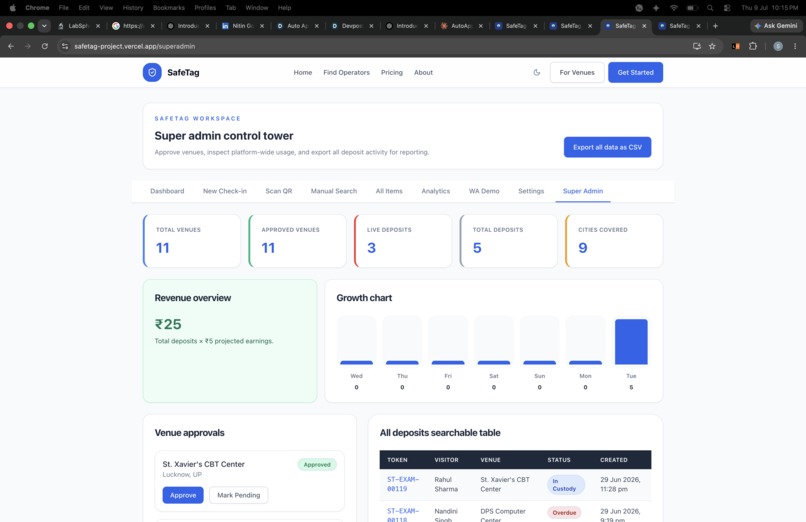806x522 pixels.
Task: Select the Super Admin tab
Action: click(x=583, y=191)
